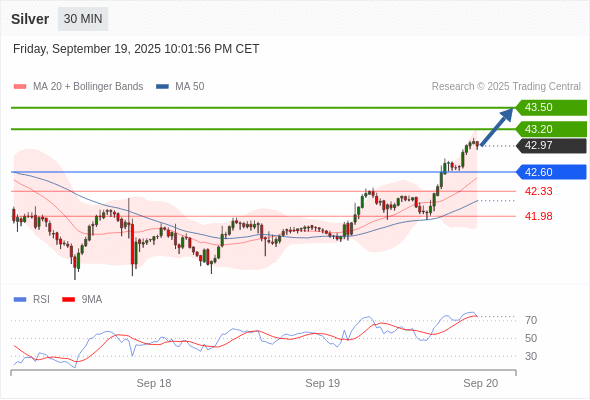The height and width of the screenshot is (400, 590).
Task: Click the RSI legend label
Action: point(41,300)
